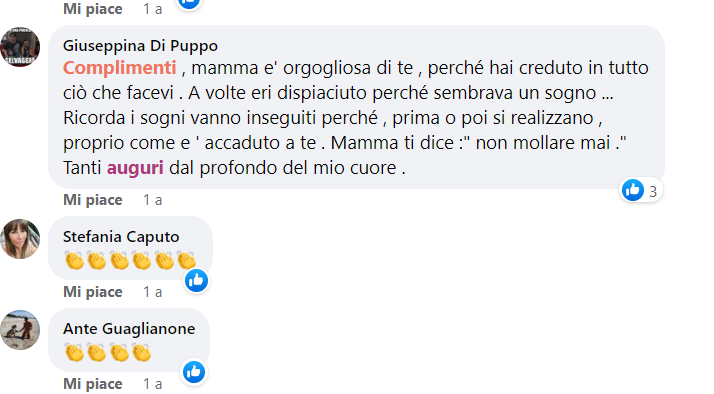Open the timestamp under Ante Guaglianone's comment
This screenshot has width=714, height=394.
pos(153,384)
